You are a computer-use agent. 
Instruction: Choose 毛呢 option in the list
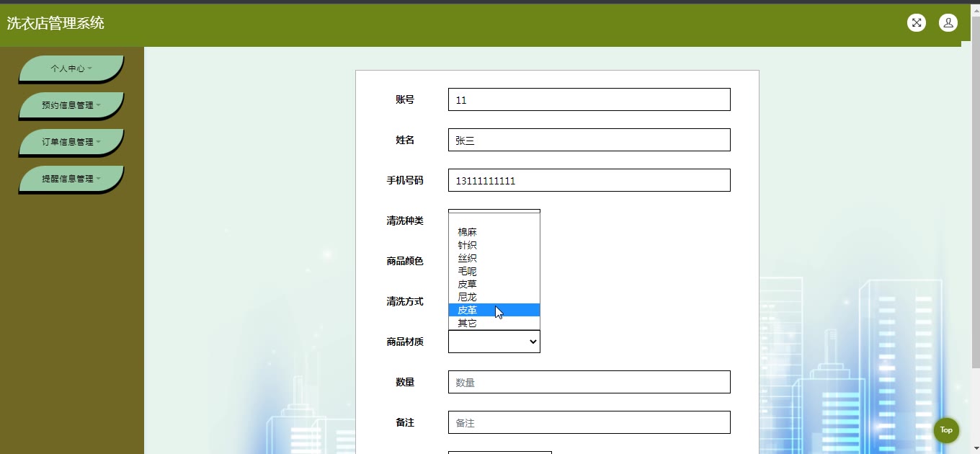[494, 271]
